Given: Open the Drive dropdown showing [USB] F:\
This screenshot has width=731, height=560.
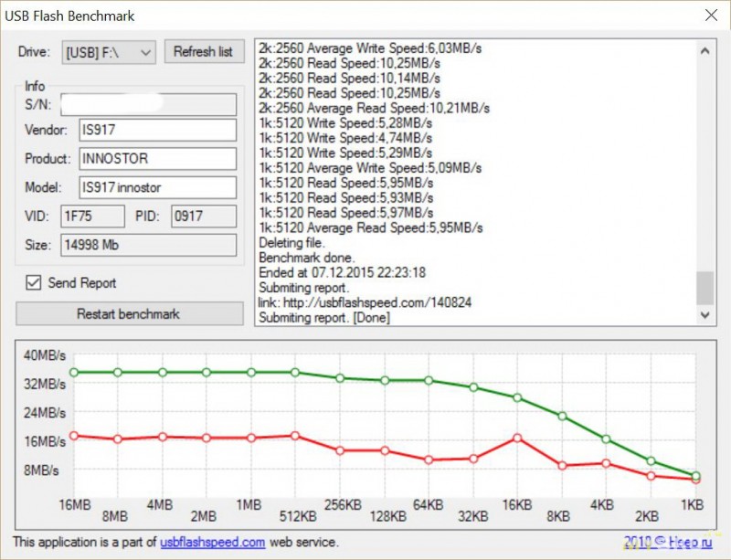Looking at the screenshot, I should [109, 52].
